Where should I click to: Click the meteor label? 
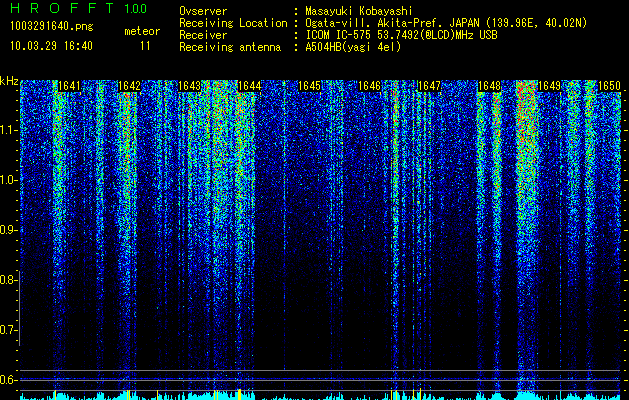pyautogui.click(x=142, y=31)
